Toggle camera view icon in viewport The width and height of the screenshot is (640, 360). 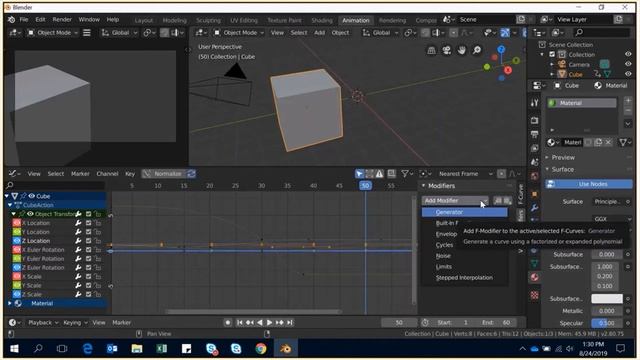[x=447, y=50]
